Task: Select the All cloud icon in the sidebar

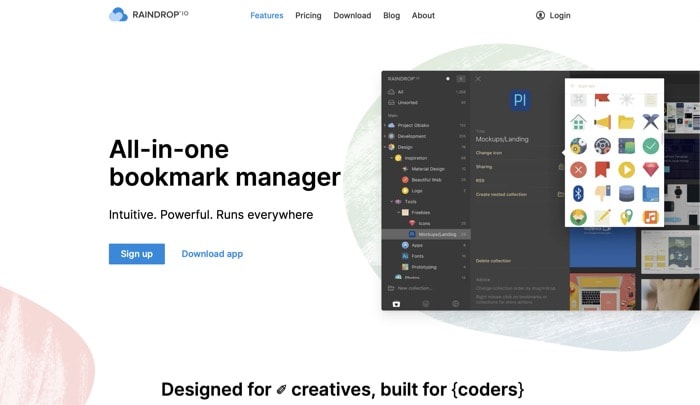Action: 392,92
